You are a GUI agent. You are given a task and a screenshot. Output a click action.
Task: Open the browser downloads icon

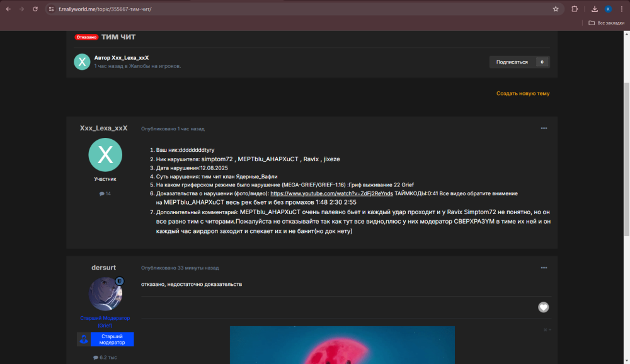click(x=595, y=9)
